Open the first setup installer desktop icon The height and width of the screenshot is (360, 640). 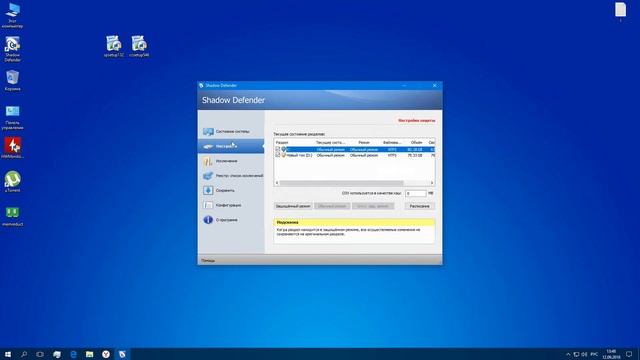[x=113, y=46]
